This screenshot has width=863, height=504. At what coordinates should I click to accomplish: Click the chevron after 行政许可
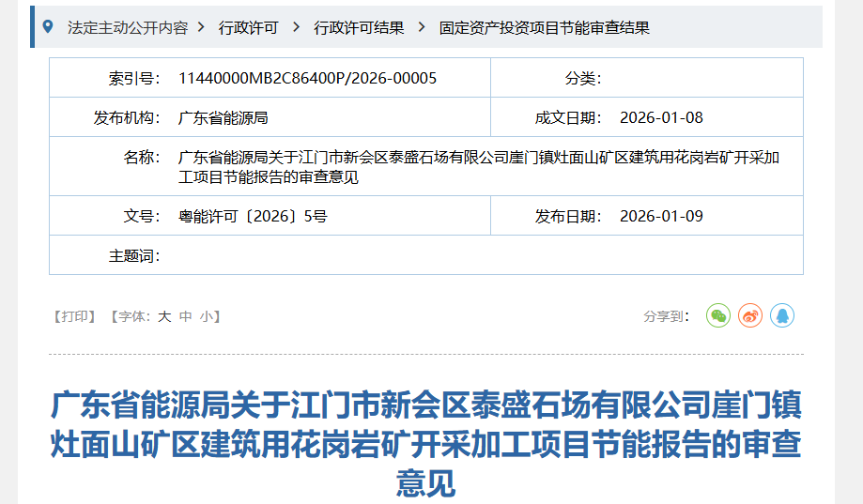coord(296,28)
